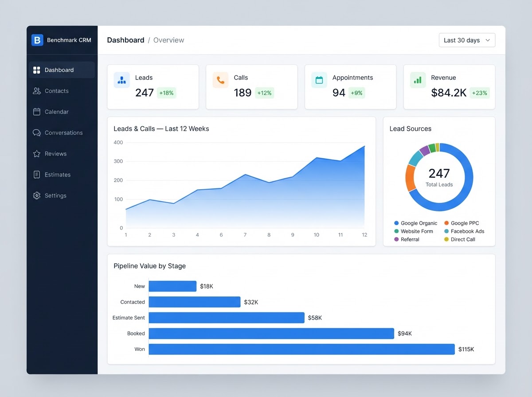
Task: Click the Leads card people icon
Action: (121, 80)
